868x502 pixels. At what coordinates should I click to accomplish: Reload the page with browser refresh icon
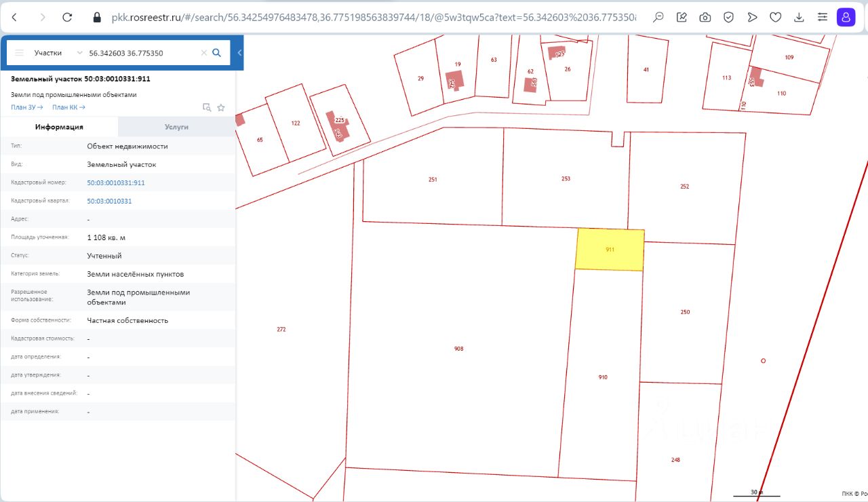click(x=66, y=18)
